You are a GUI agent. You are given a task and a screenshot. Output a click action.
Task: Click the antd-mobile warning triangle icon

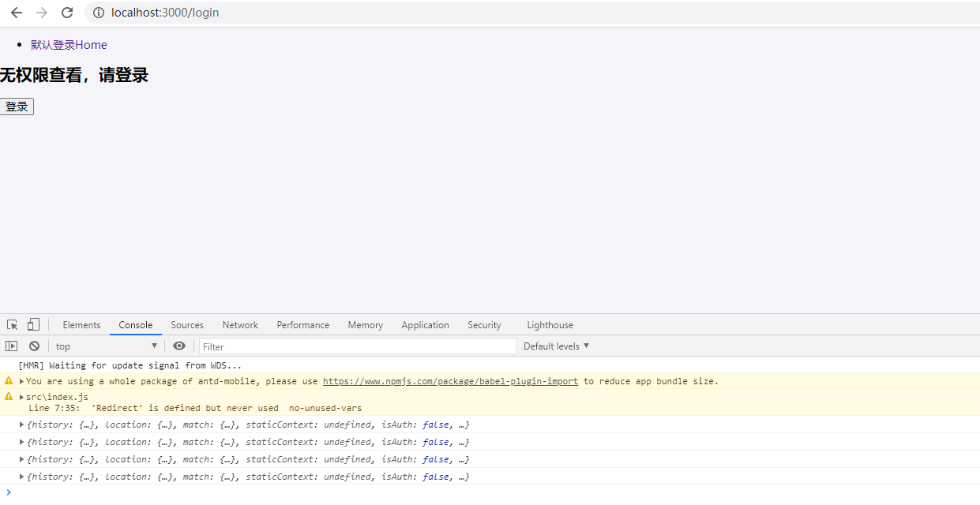click(9, 380)
